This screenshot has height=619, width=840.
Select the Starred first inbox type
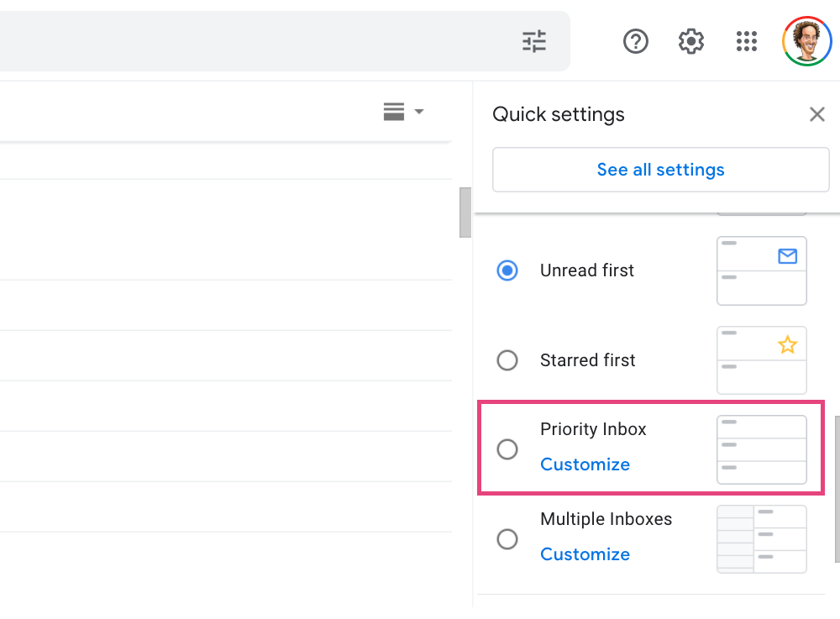click(x=507, y=360)
